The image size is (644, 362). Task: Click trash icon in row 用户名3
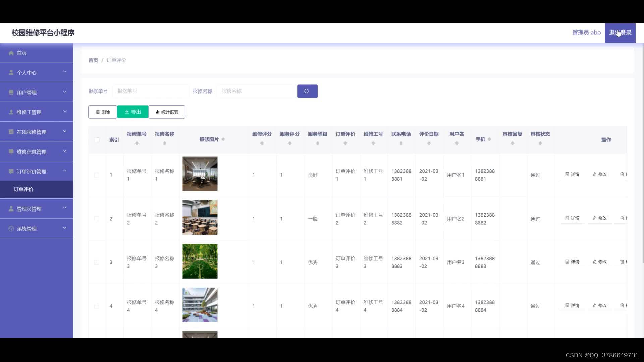tap(622, 262)
